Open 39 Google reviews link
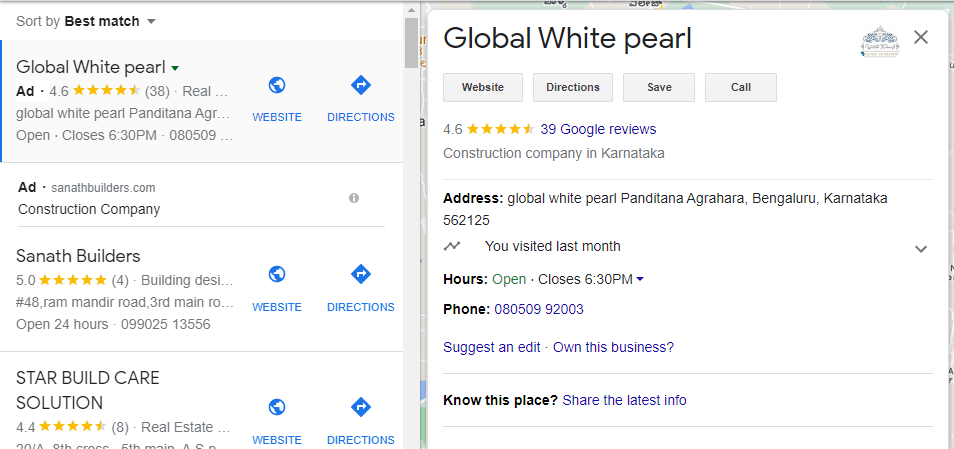The width and height of the screenshot is (954, 449). point(598,129)
